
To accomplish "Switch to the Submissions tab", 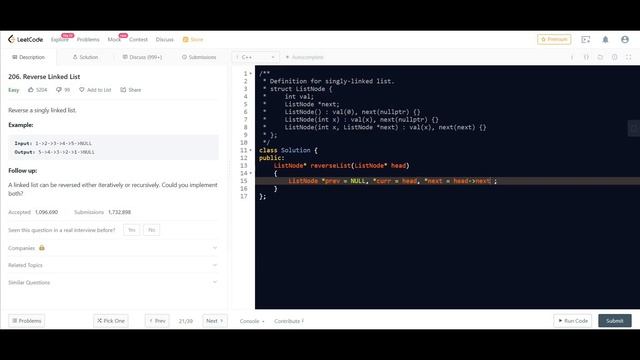I will pyautogui.click(x=199, y=57).
